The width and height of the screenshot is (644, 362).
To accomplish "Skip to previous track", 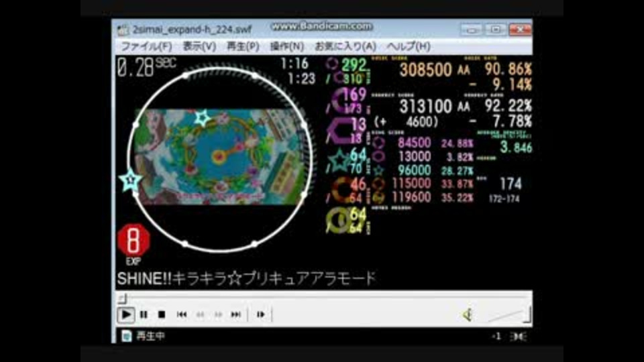I will click(x=182, y=315).
